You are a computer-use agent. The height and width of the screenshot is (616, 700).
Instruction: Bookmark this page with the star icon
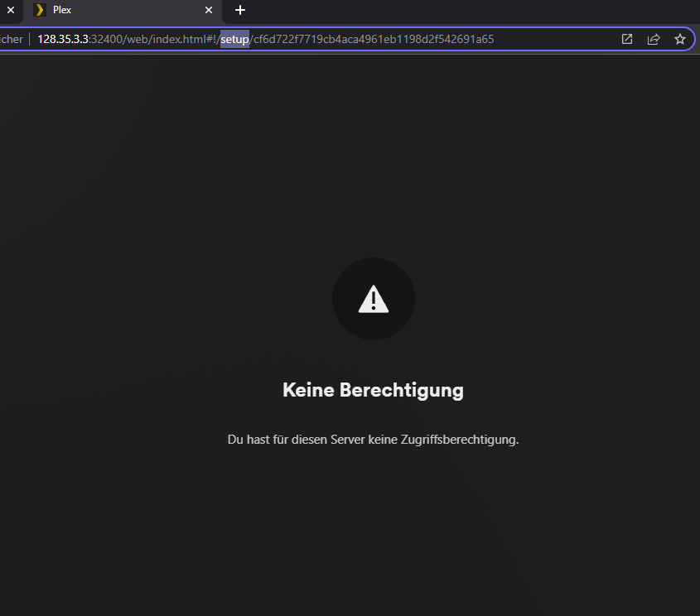(x=680, y=39)
